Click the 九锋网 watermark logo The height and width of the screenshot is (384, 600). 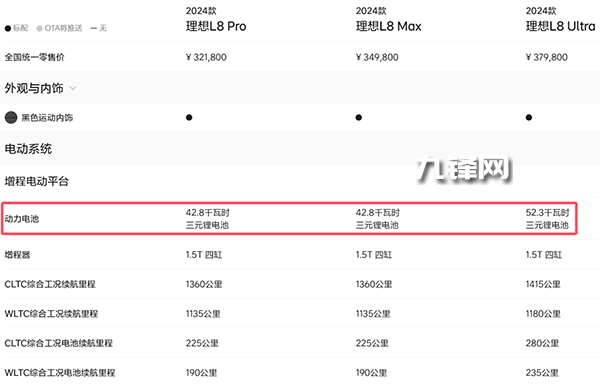(x=464, y=169)
